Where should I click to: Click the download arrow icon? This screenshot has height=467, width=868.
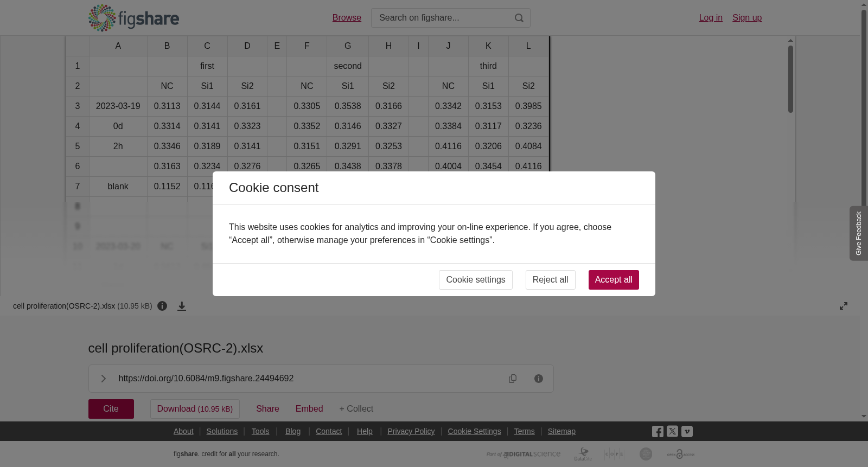click(182, 306)
